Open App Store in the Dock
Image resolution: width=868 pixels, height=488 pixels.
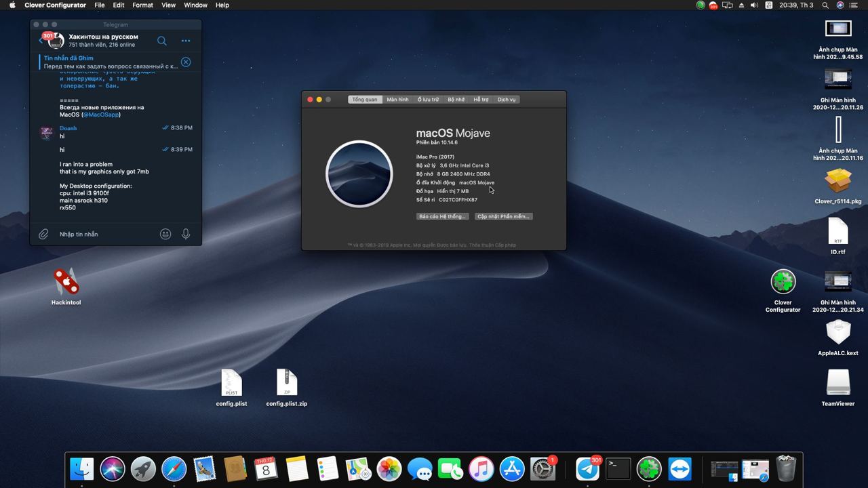(x=512, y=469)
